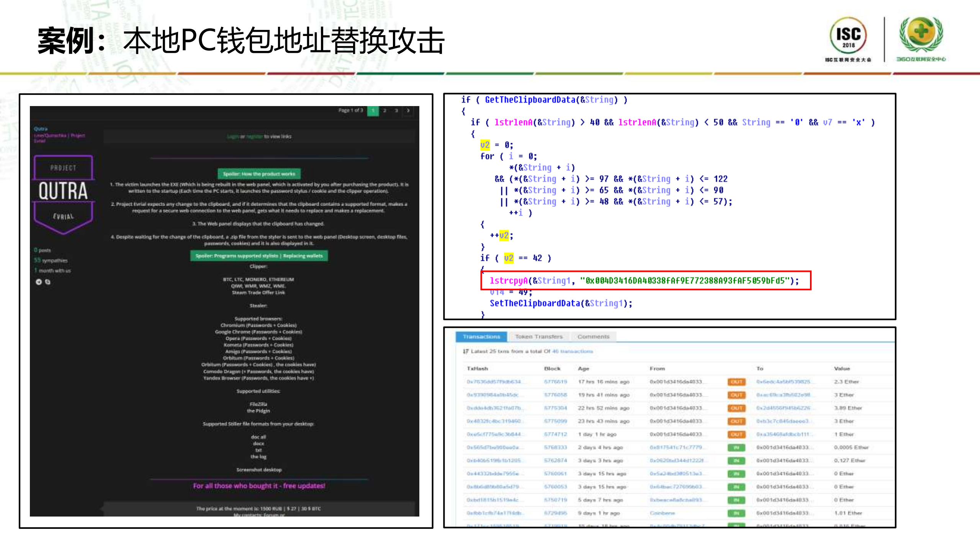Expand the Programs supported stylists spoiler
The height and width of the screenshot is (551, 980).
[259, 256]
